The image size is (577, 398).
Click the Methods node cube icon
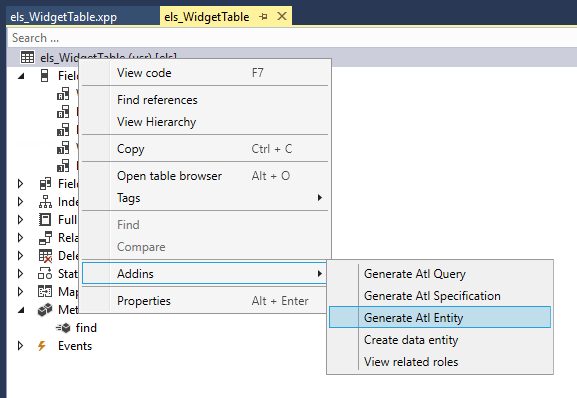pos(45,310)
